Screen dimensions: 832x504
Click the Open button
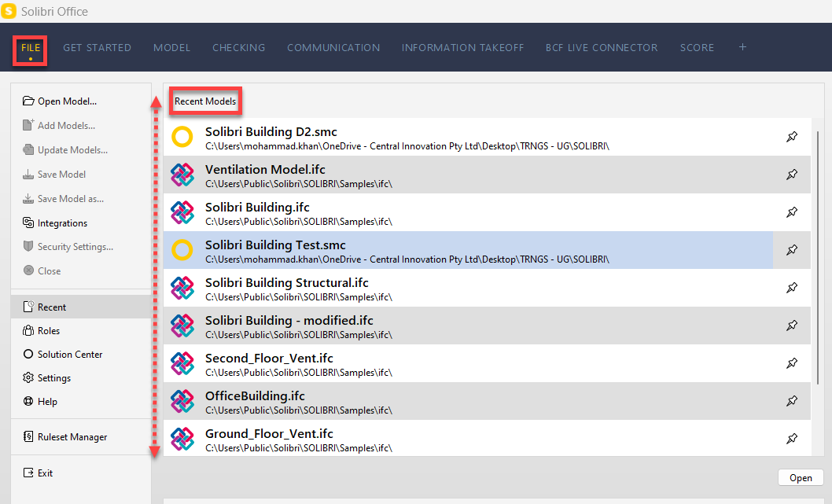[801, 477]
